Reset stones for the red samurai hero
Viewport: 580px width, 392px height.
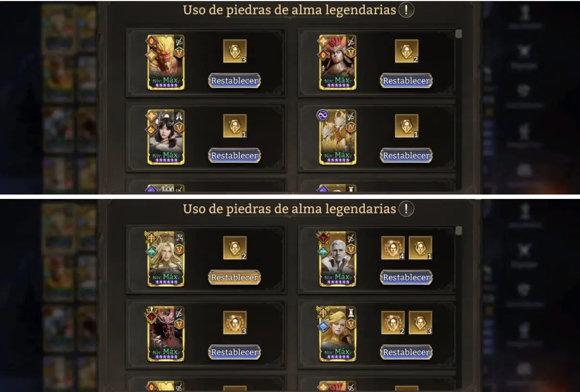(x=406, y=81)
